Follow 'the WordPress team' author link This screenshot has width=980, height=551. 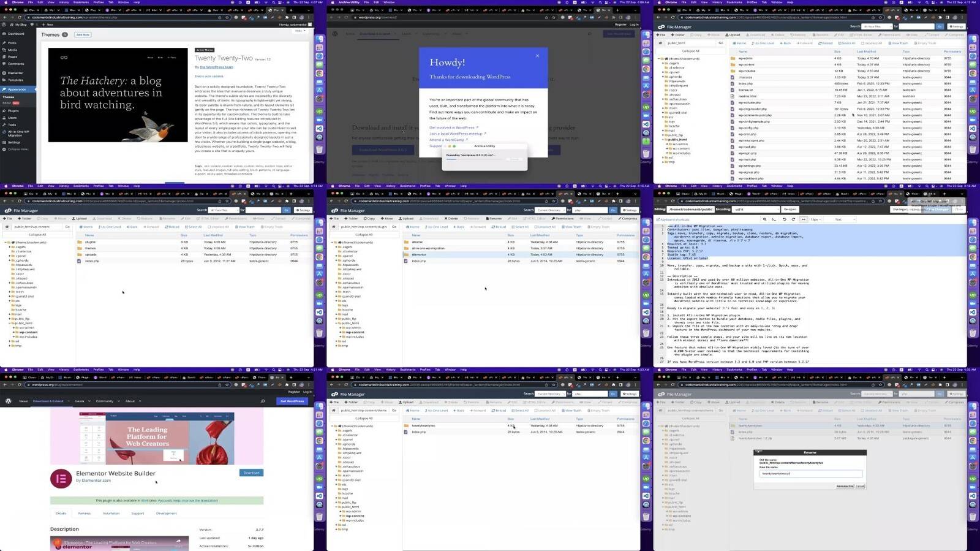[216, 67]
